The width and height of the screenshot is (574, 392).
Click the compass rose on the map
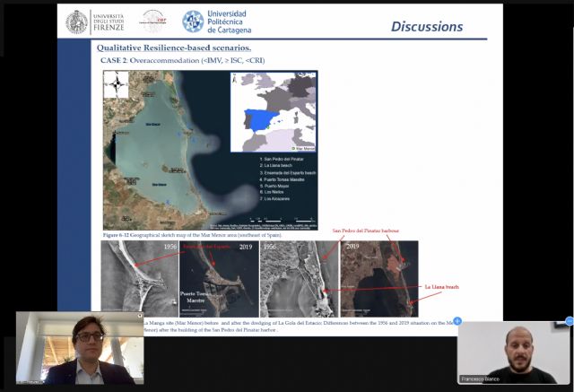pos(116,86)
